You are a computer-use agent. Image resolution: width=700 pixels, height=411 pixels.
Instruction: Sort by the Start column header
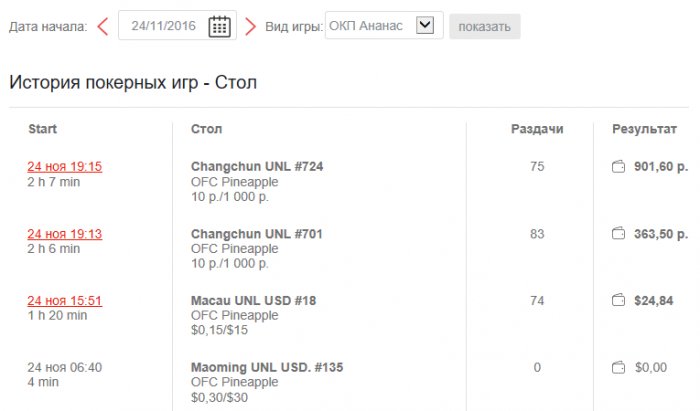point(43,129)
